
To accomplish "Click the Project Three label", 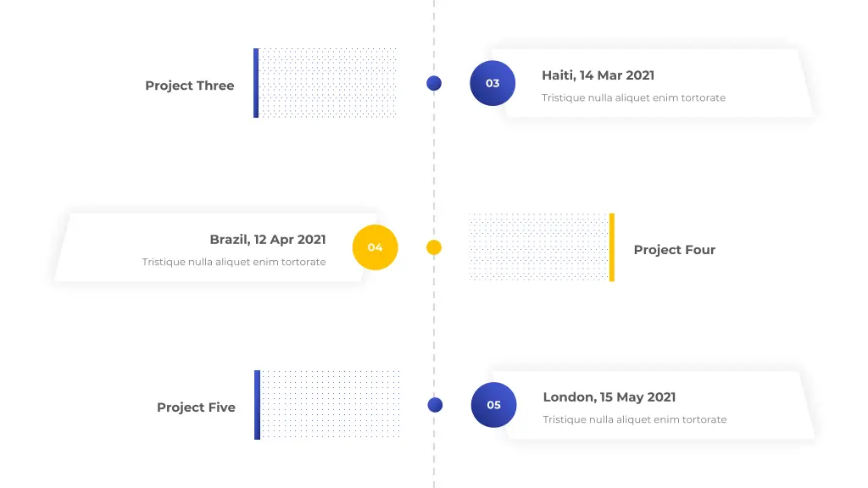I will click(189, 86).
